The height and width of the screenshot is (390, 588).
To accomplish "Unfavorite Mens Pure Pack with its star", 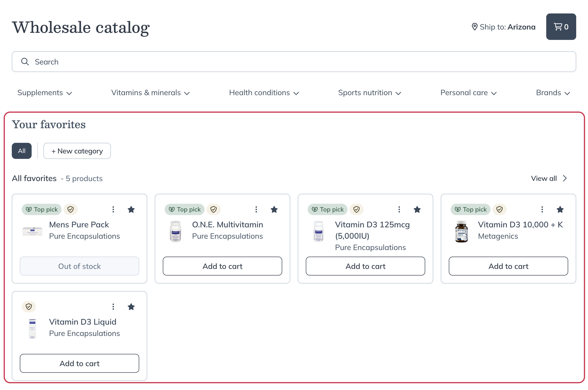I will pyautogui.click(x=131, y=209).
